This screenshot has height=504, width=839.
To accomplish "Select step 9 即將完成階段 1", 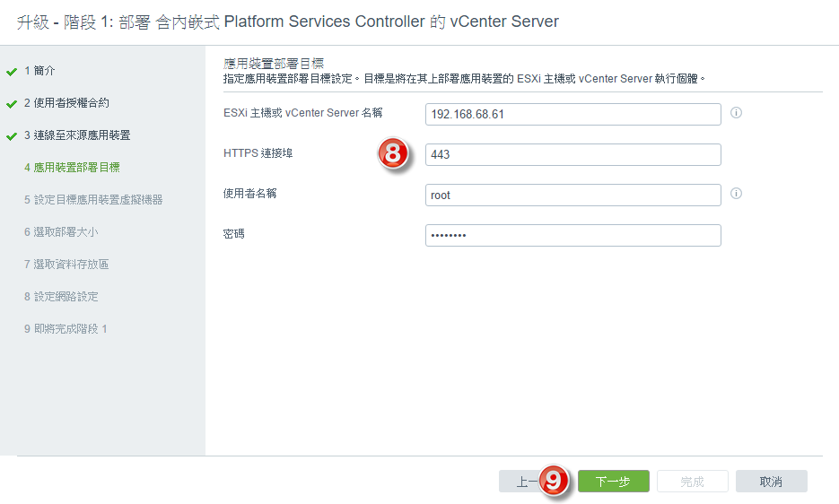I will tap(66, 328).
